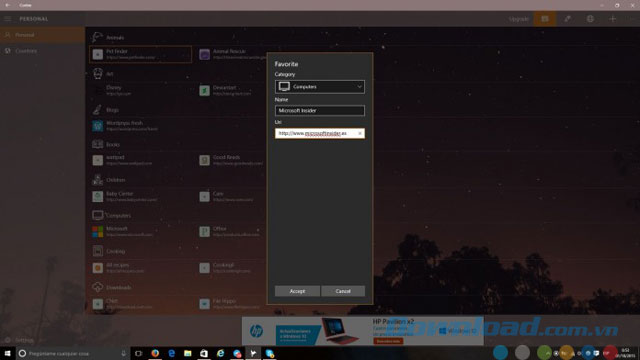Click the Name field with Microsoft Insider
This screenshot has height=360, width=640.
(x=320, y=111)
